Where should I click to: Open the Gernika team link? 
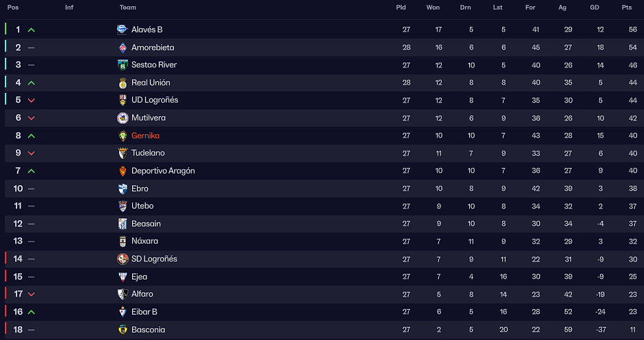coord(145,136)
